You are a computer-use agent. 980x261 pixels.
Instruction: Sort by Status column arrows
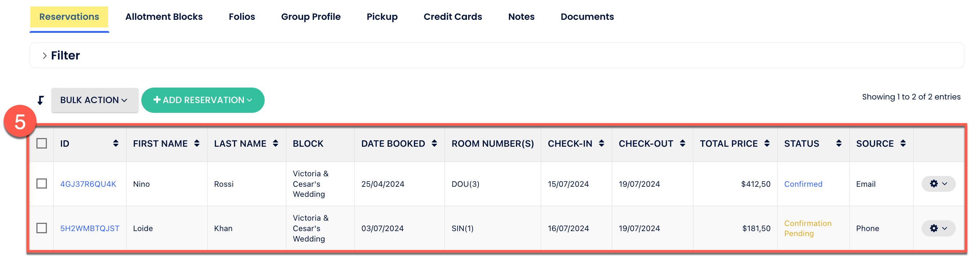tap(839, 143)
